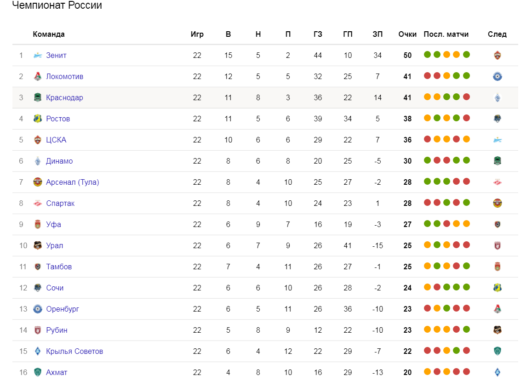The width and height of the screenshot is (532, 392).
Task: Open Арсенал (Тула) team link
Action: tap(73, 182)
